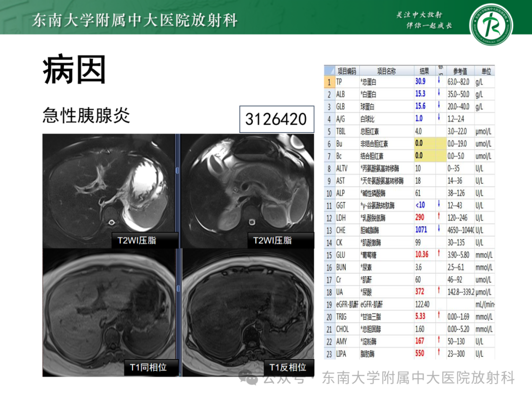Click the LDH result 290

tap(420, 218)
